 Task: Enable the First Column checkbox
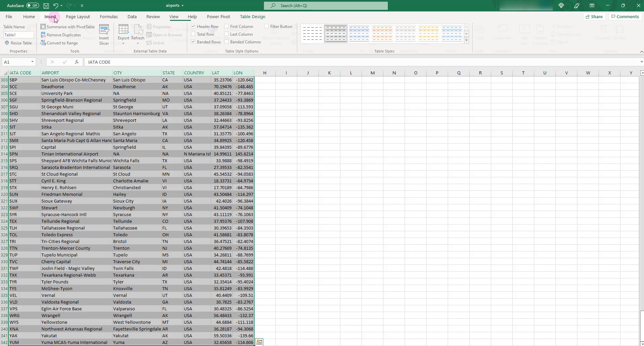click(227, 26)
